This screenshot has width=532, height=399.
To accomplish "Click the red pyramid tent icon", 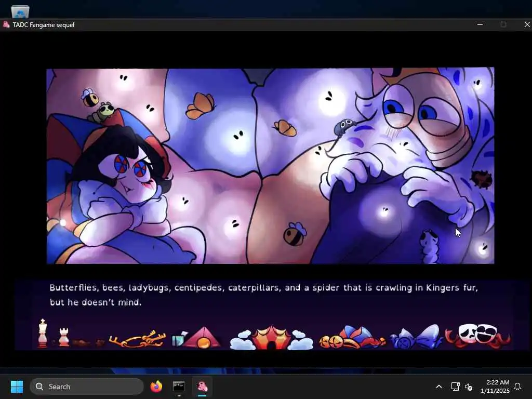I will click(x=203, y=338).
